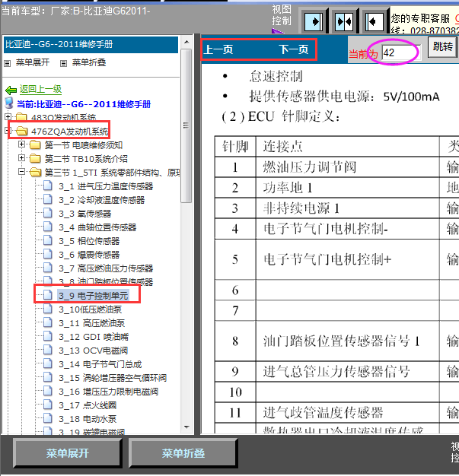Collapse 第三节 1_5TI 系统零部件 node
Viewport: 459px width, 476px height.
click(x=21, y=172)
